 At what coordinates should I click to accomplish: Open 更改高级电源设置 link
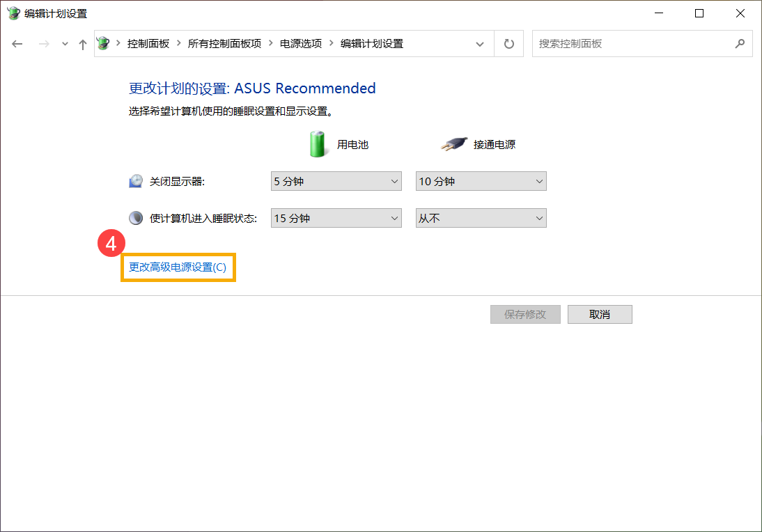coord(178,267)
